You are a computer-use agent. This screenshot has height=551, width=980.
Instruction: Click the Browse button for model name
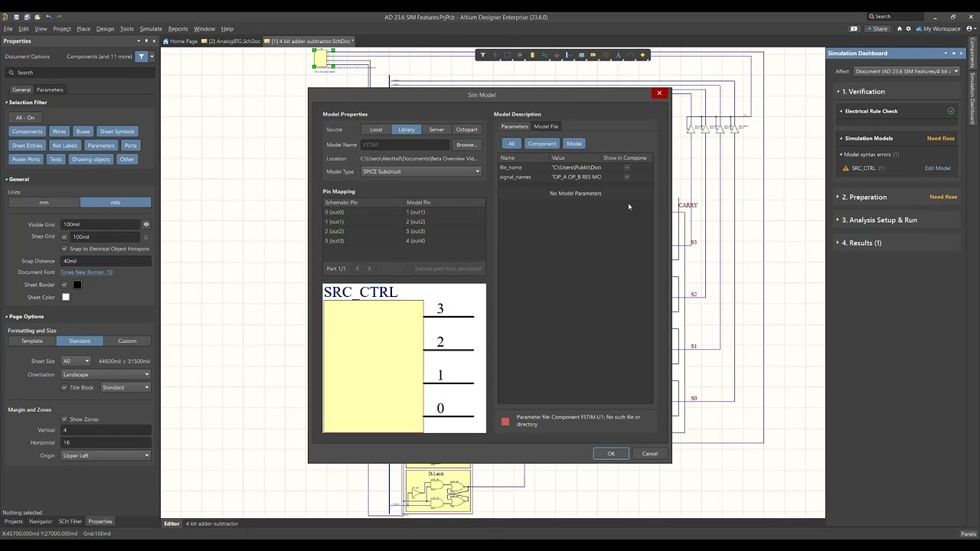click(465, 145)
